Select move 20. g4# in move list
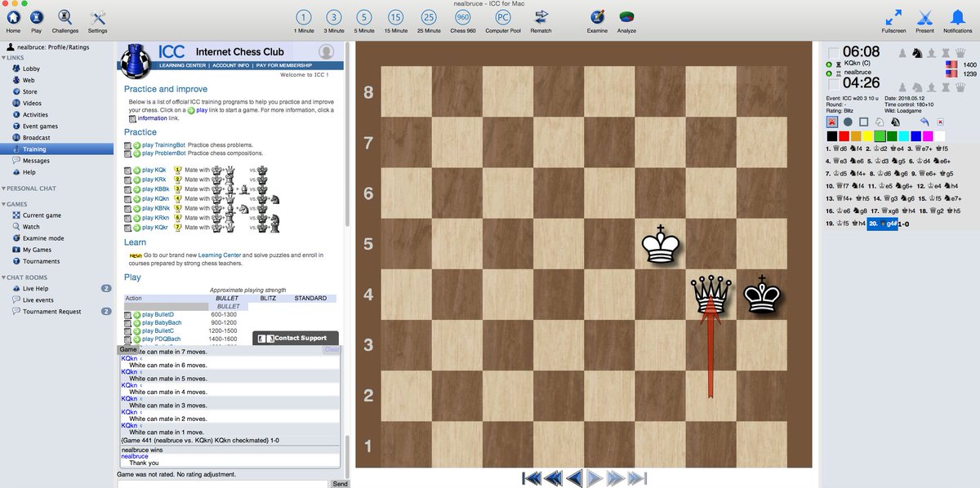Viewport: 980px width, 488px height. point(882,224)
